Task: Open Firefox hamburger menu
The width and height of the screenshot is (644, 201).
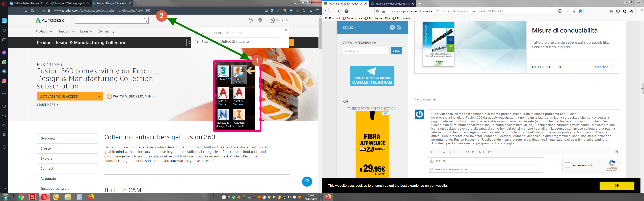Action: click(x=640, y=11)
